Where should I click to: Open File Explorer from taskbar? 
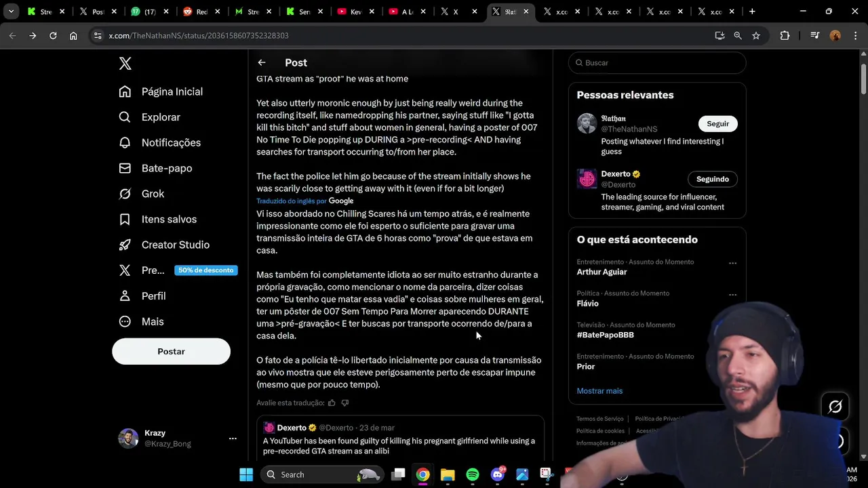tap(448, 474)
